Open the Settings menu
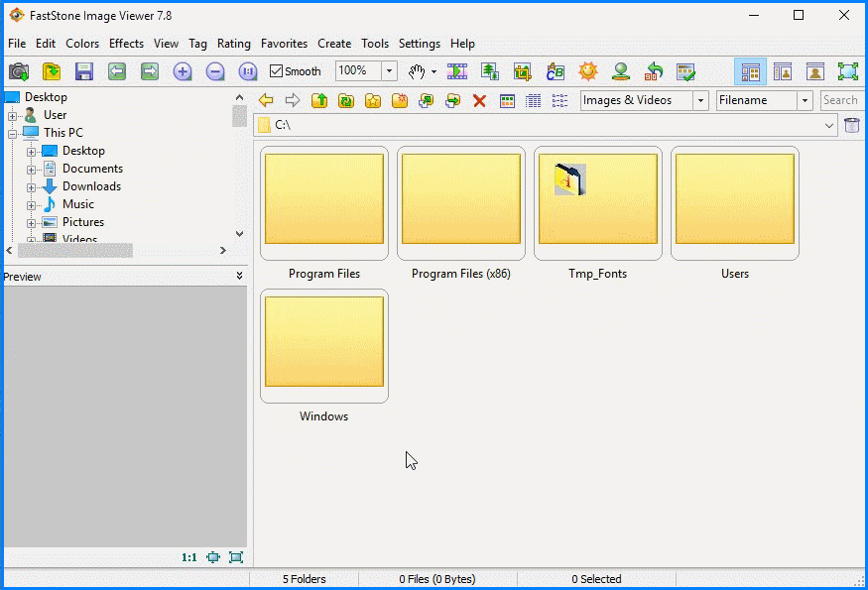The height and width of the screenshot is (590, 868). coord(420,44)
